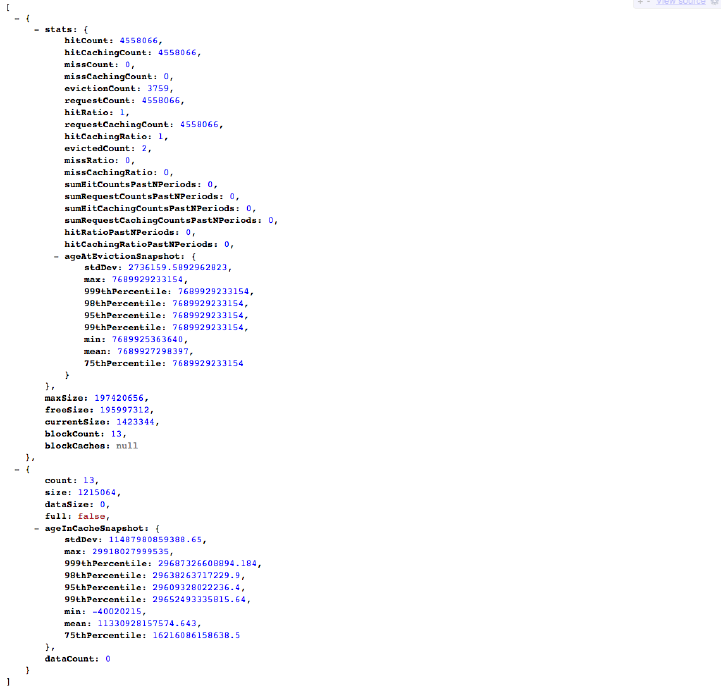Select the sumRequestCachingCountsPastNPeriods key

161,220
